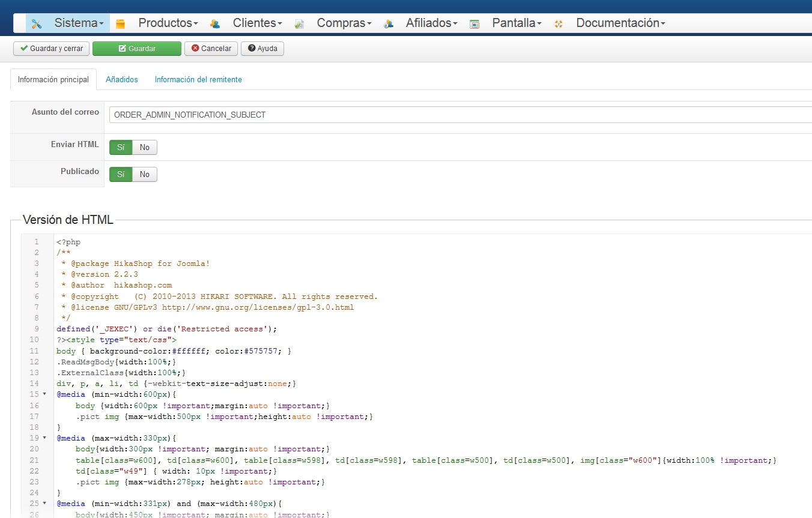Open the Productos dropdown menu
Viewport: 812px width, 518px height.
(x=168, y=23)
